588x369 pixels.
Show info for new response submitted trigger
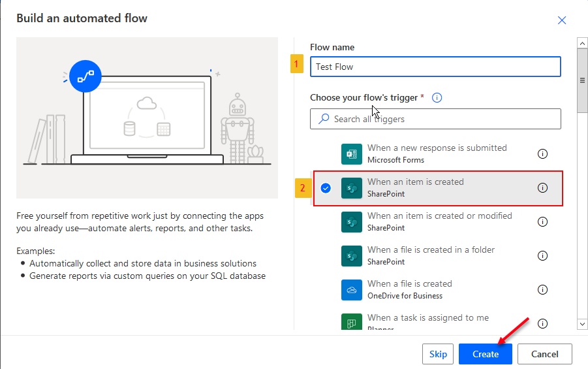click(x=542, y=154)
